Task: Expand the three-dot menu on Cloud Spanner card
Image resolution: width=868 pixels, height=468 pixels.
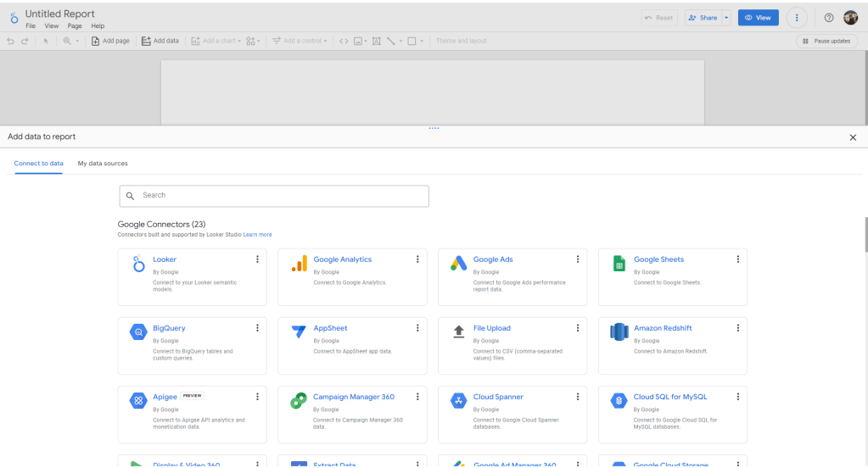Action: click(578, 397)
